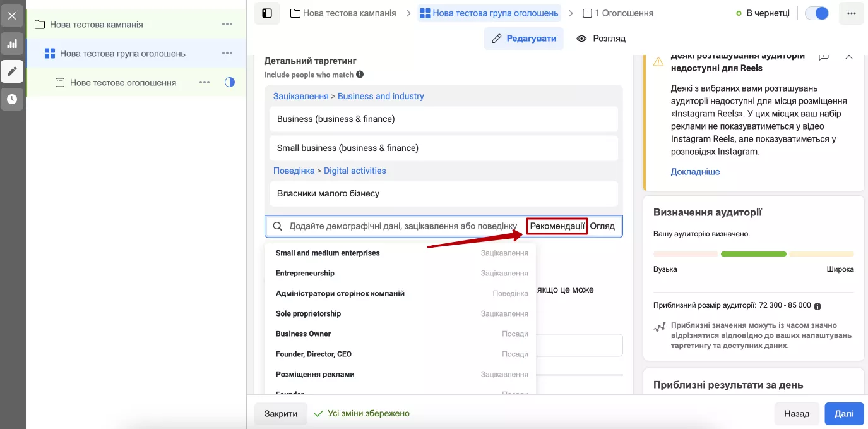
Task: Open the top-right more options ellipsis button
Action: [x=852, y=13]
